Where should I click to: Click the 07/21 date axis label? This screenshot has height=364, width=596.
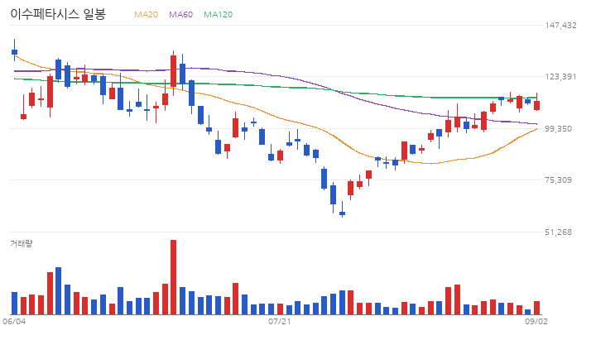tap(280, 322)
